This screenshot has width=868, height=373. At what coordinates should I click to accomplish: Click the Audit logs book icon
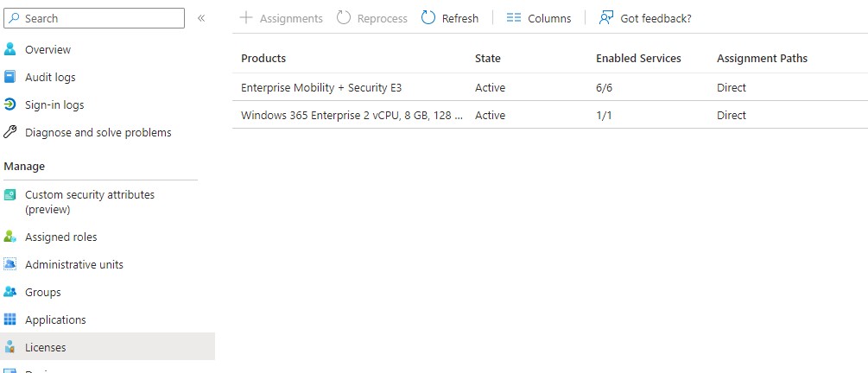(x=10, y=77)
